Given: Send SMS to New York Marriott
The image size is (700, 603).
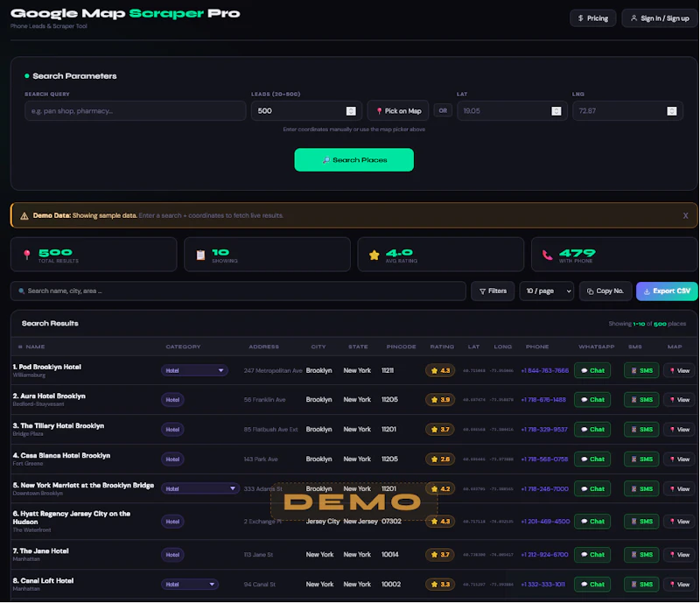Looking at the screenshot, I should pos(641,488).
